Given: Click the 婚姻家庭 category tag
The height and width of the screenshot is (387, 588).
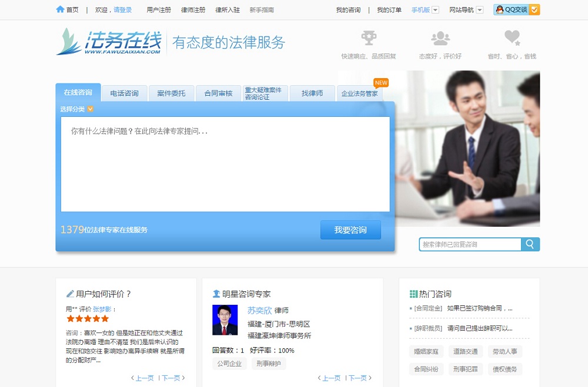Looking at the screenshot, I should tap(426, 351).
